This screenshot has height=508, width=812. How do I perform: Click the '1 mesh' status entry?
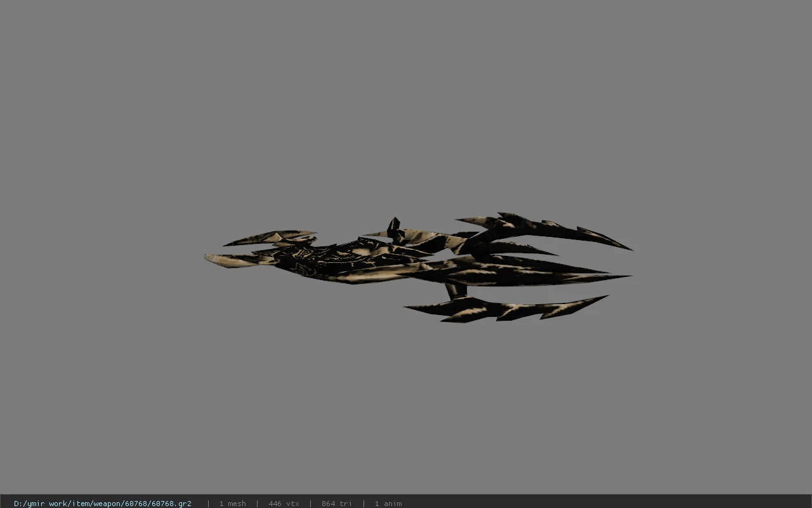[x=233, y=504]
